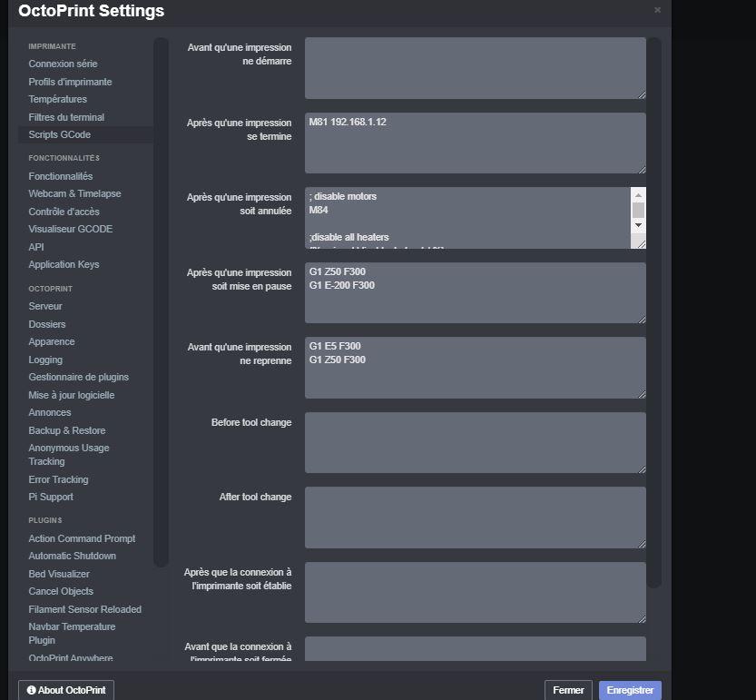Click the G1 E5 F300 resume script field
The image size is (756, 700).
(476, 368)
